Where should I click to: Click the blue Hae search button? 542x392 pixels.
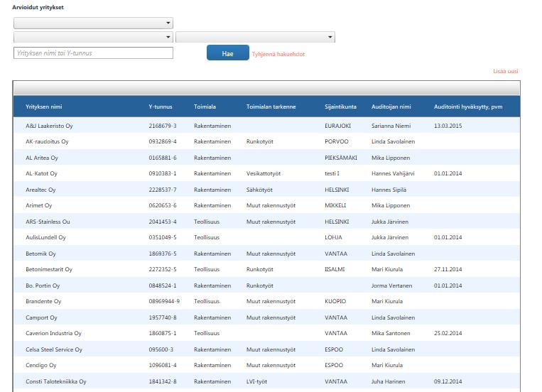228,53
